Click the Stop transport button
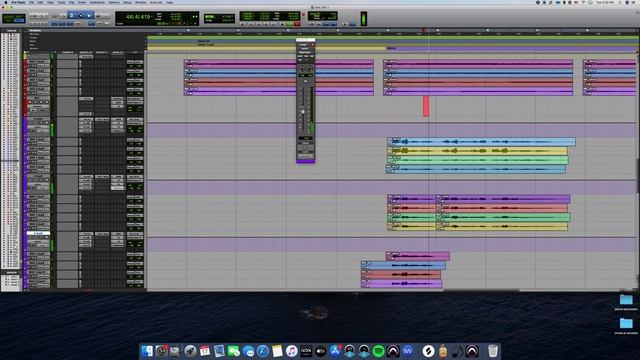This screenshot has width=640, height=360. [x=282, y=24]
